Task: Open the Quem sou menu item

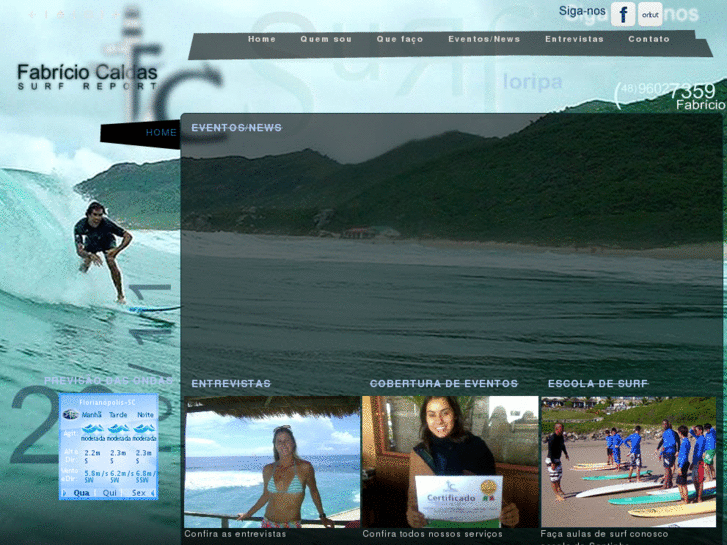Action: (x=326, y=39)
